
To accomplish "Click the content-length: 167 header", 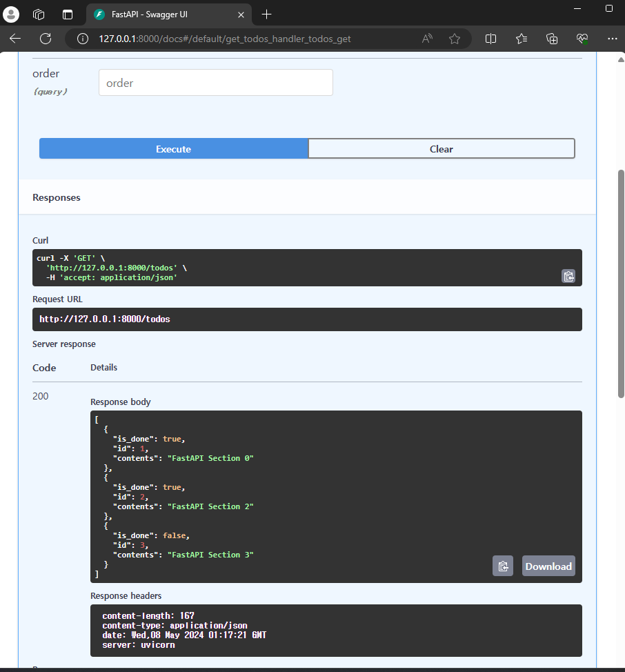I will [x=148, y=616].
